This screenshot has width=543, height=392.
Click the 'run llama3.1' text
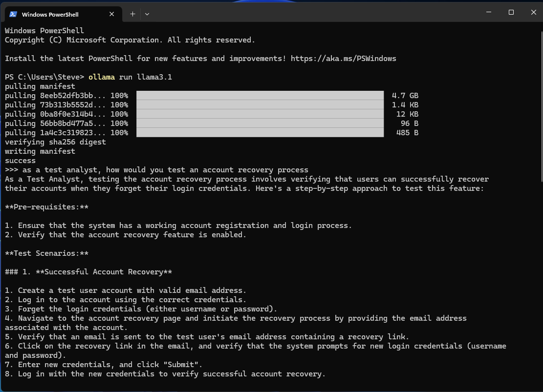[146, 77]
